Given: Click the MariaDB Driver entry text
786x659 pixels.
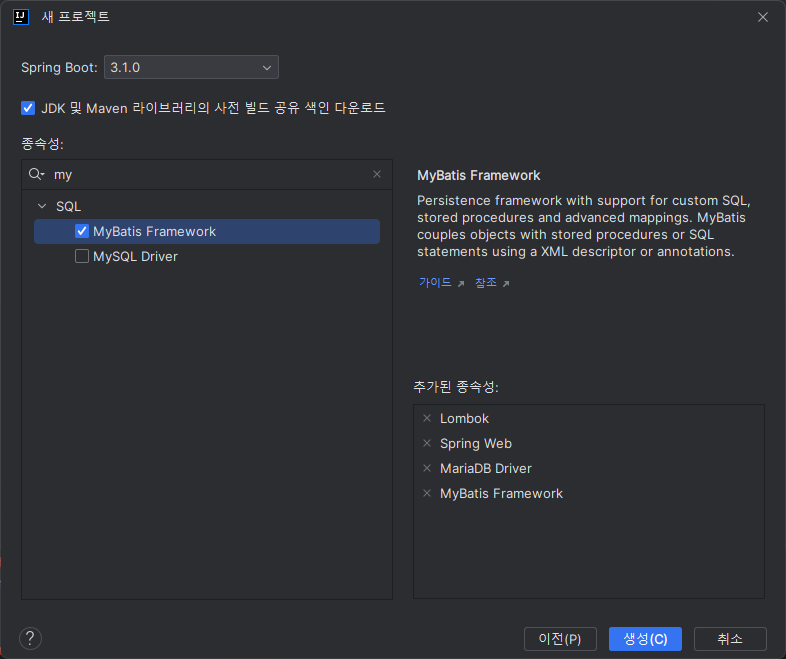Looking at the screenshot, I should [x=486, y=469].
